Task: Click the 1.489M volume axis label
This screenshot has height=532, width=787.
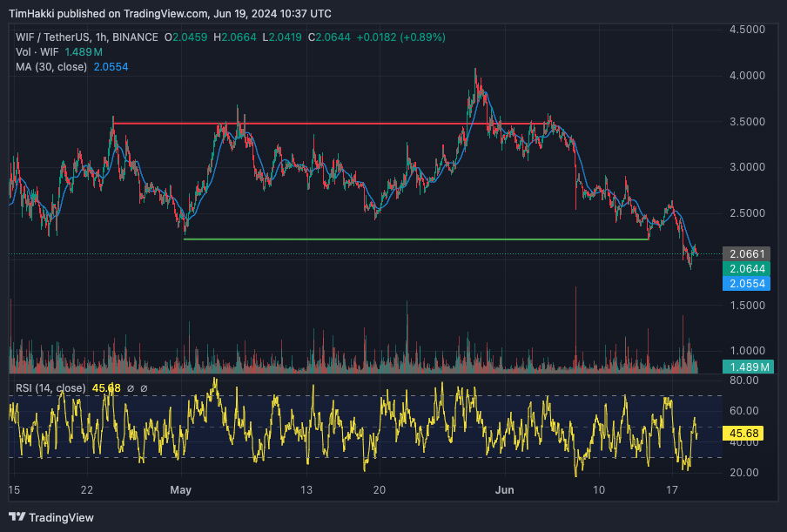Action: tap(747, 367)
